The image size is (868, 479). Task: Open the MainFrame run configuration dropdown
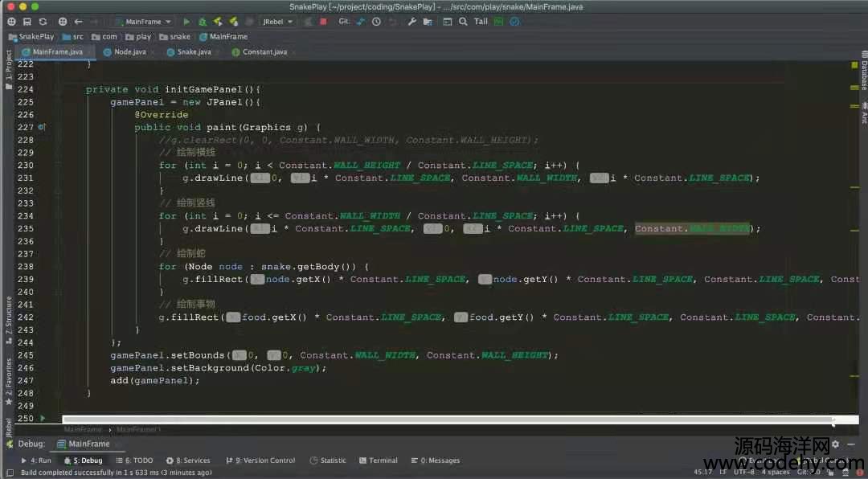pos(143,22)
